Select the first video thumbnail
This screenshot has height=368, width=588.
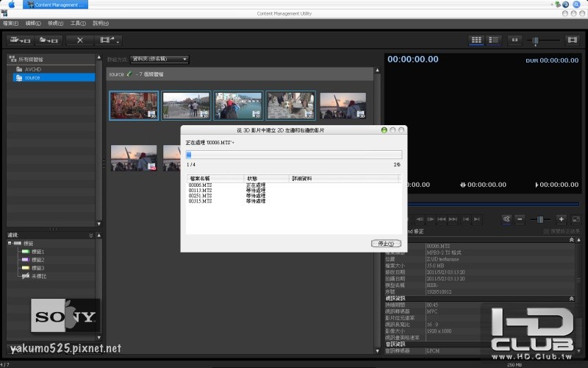coord(134,106)
